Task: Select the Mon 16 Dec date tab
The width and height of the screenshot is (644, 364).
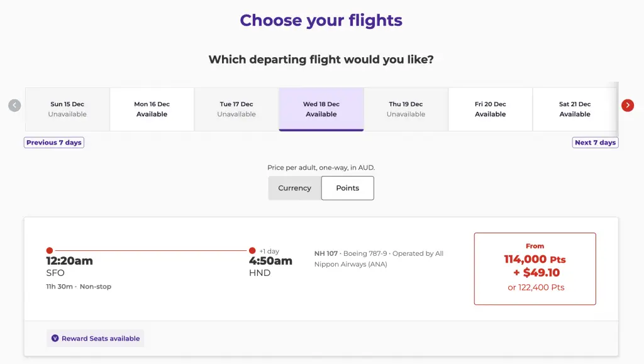Action: click(x=152, y=109)
